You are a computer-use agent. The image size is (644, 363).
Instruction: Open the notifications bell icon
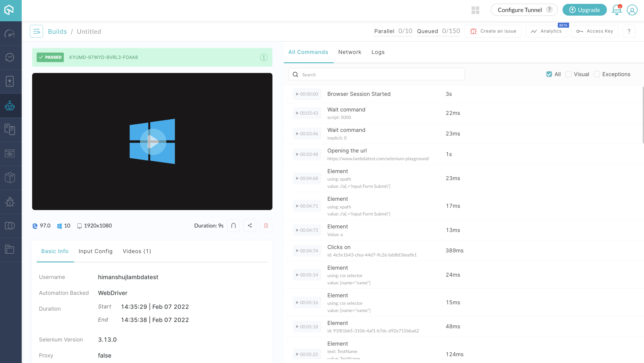click(x=616, y=10)
